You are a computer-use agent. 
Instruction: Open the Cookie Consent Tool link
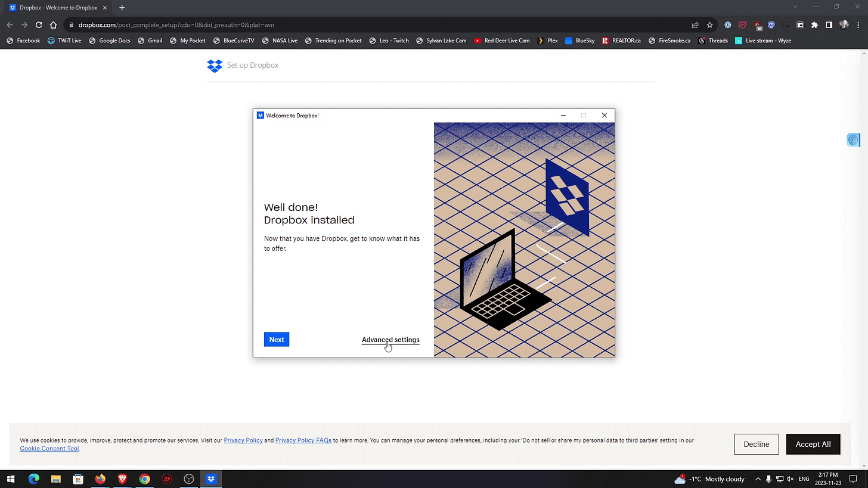point(49,449)
